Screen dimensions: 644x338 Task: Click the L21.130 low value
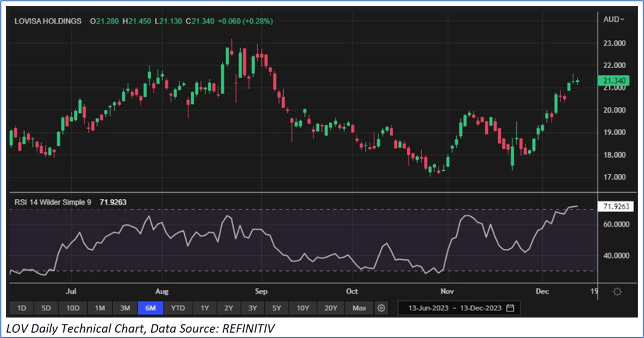click(x=168, y=21)
